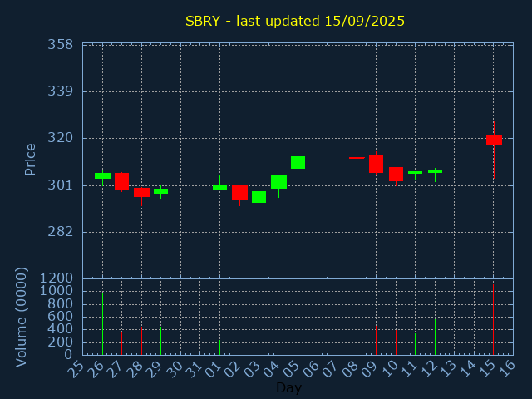Click the vertical 'Price' axis title
Screen dimensions: 532x399
(x=30, y=160)
